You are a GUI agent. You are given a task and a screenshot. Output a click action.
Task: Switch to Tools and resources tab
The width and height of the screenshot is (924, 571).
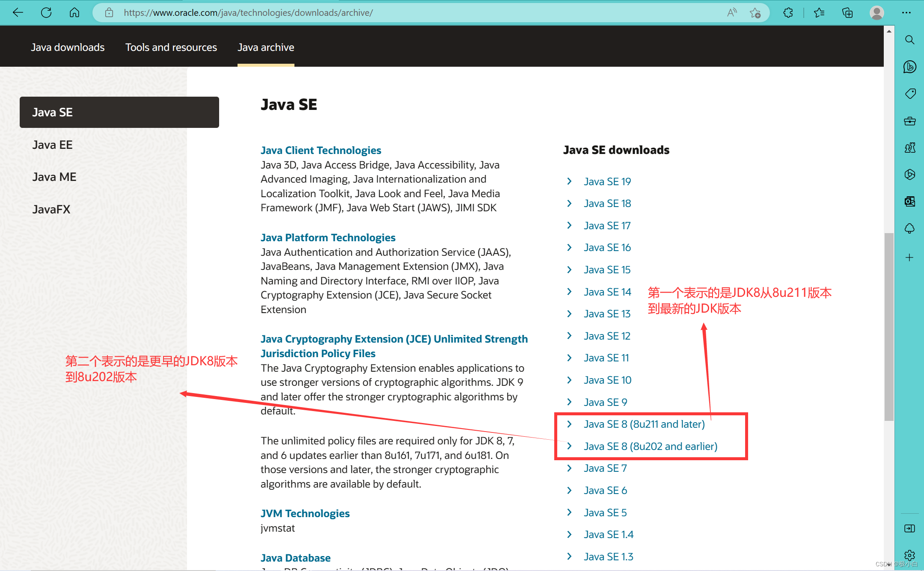pyautogui.click(x=171, y=47)
